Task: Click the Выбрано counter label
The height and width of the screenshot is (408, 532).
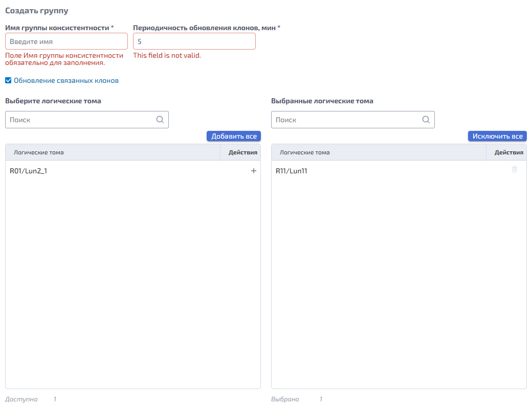Action: [285, 399]
